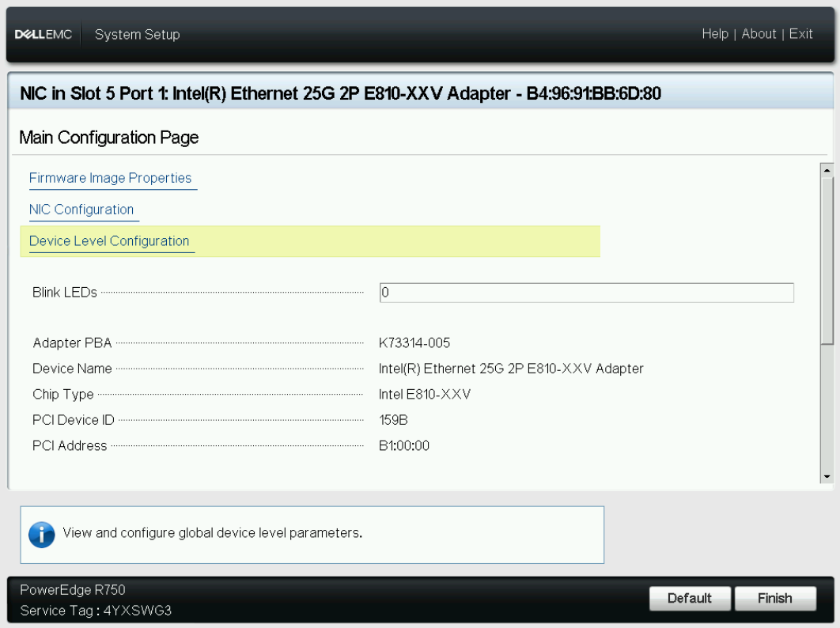The width and height of the screenshot is (840, 628).
Task: Focus the Blink LEDs input field
Action: tap(586, 293)
